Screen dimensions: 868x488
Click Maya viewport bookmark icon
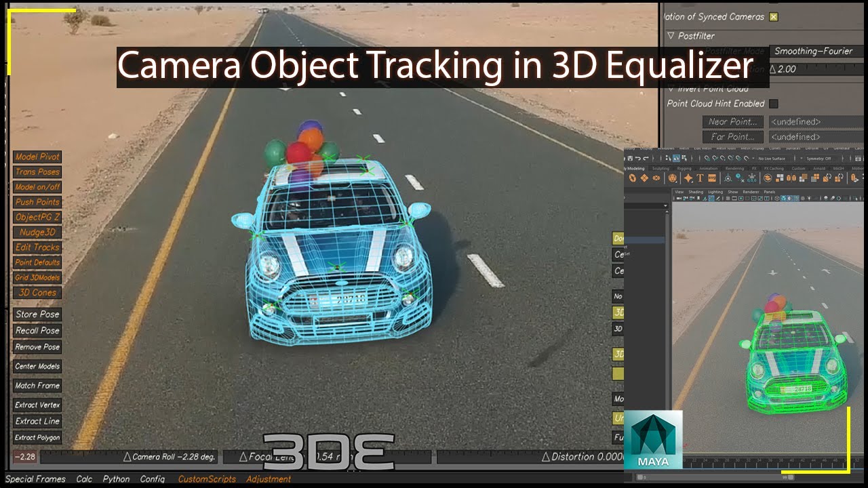[698, 199]
